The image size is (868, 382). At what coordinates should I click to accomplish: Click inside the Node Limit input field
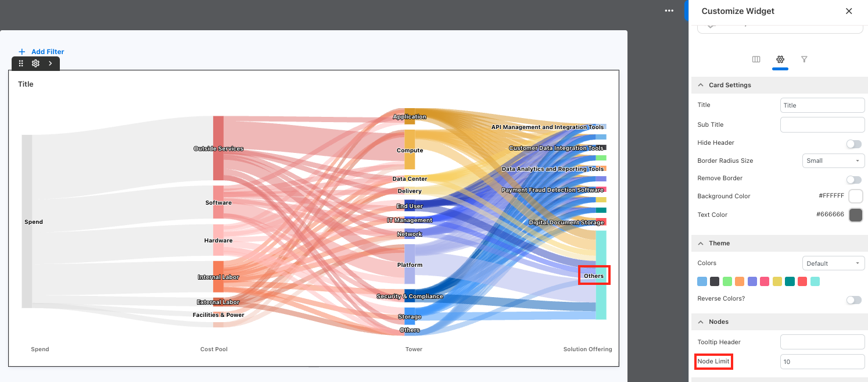[x=822, y=361]
